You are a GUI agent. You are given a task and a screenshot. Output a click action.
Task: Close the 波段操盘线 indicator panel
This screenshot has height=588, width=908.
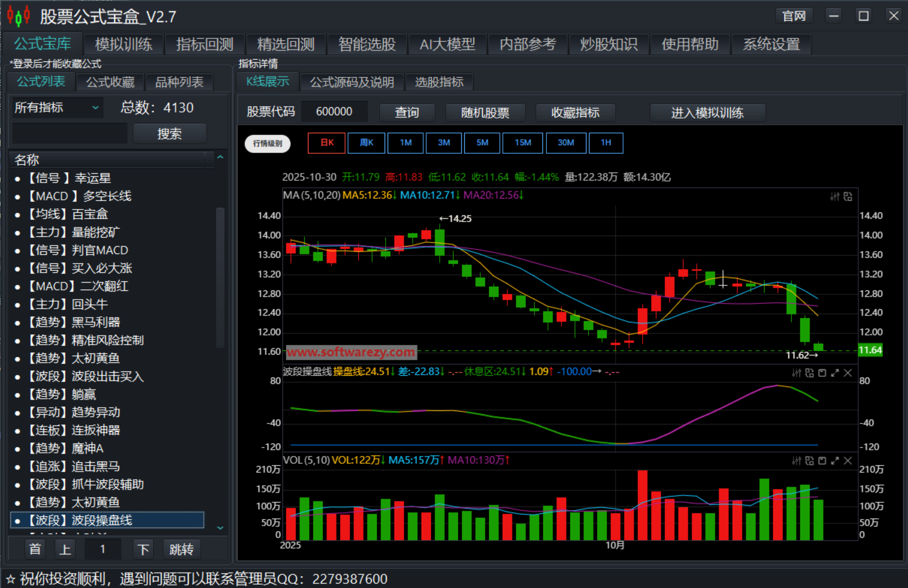(x=847, y=373)
